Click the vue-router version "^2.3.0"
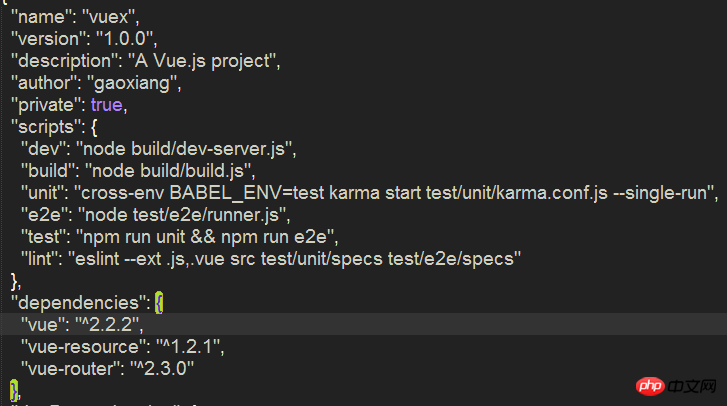Viewport: 727px width, 406px height. [x=162, y=369]
